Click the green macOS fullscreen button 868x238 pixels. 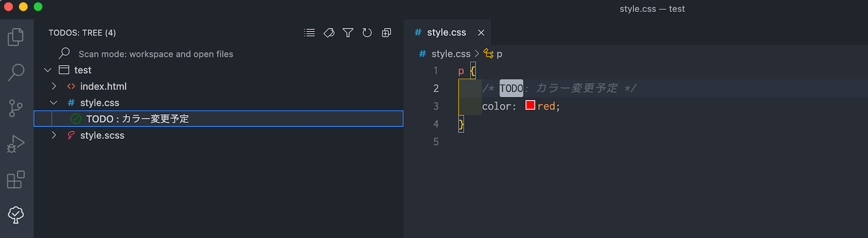point(38,7)
